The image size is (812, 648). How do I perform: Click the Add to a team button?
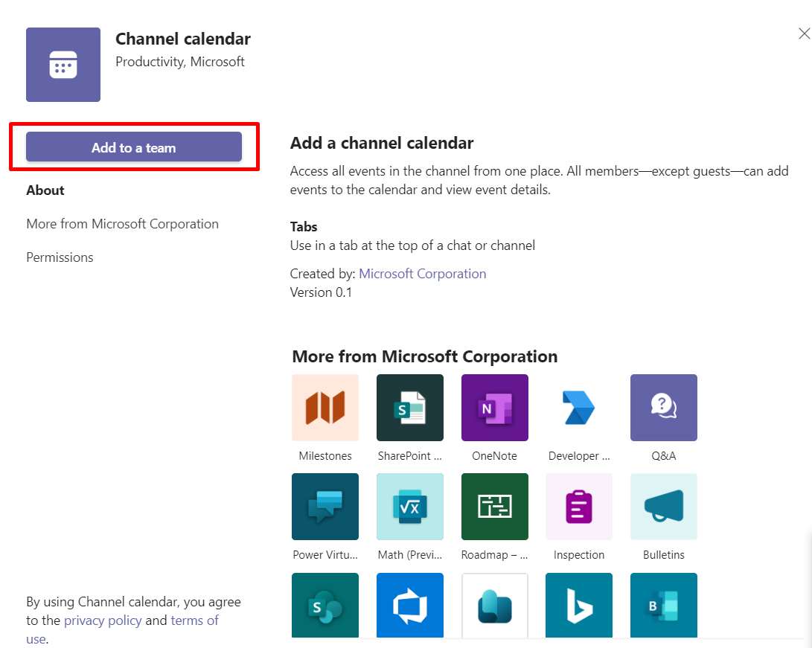[x=134, y=147]
